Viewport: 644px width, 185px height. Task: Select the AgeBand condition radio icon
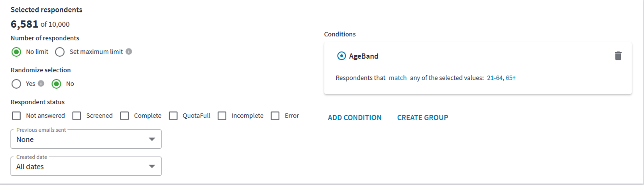[342, 56]
